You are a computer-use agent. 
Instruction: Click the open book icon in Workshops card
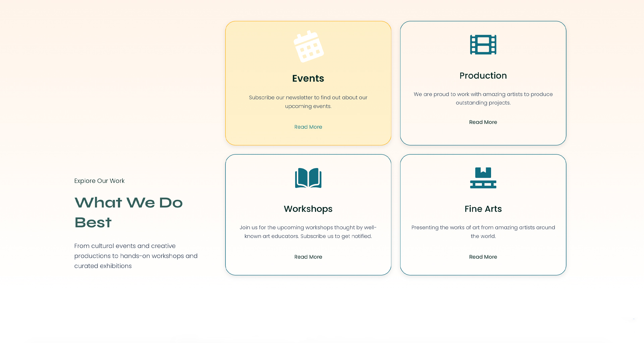tap(308, 178)
